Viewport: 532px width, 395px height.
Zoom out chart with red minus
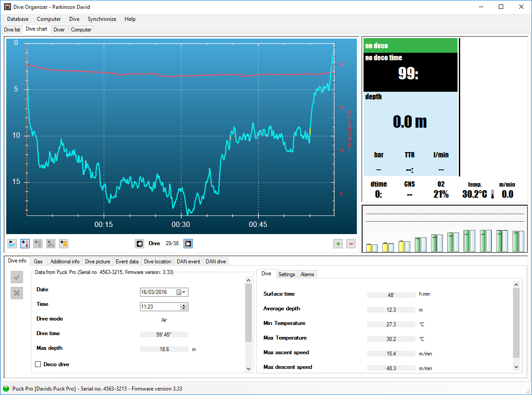click(x=351, y=243)
